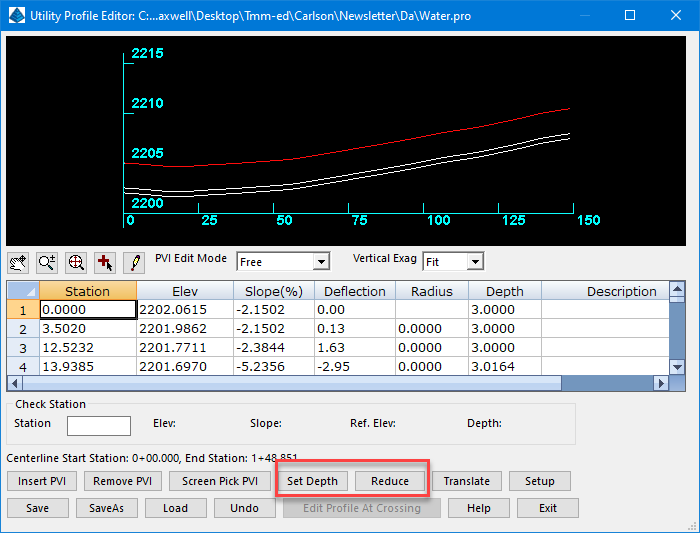The width and height of the screenshot is (700, 533).
Task: Open the PVI Edit Mode dropdown
Action: point(321,262)
